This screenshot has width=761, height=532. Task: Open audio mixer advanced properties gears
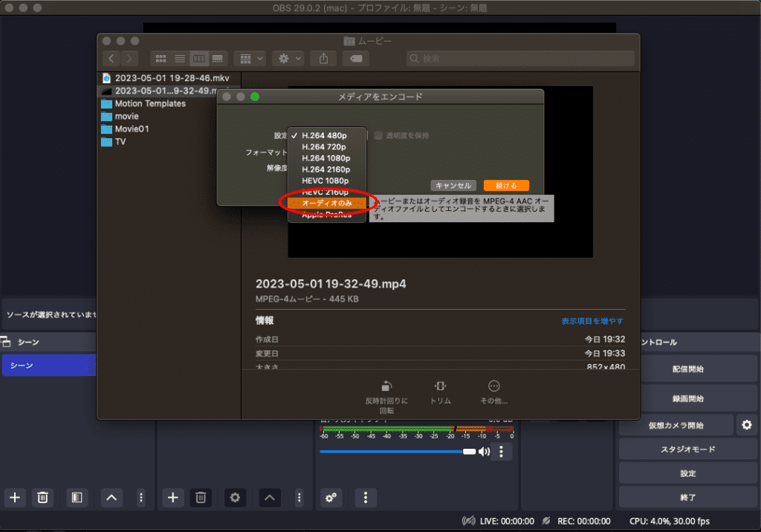tap(331, 498)
